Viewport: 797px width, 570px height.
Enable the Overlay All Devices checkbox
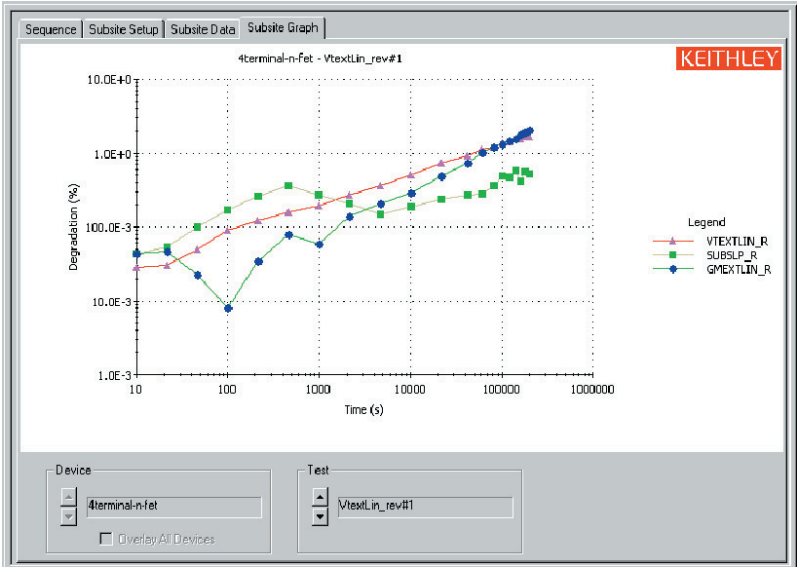106,539
